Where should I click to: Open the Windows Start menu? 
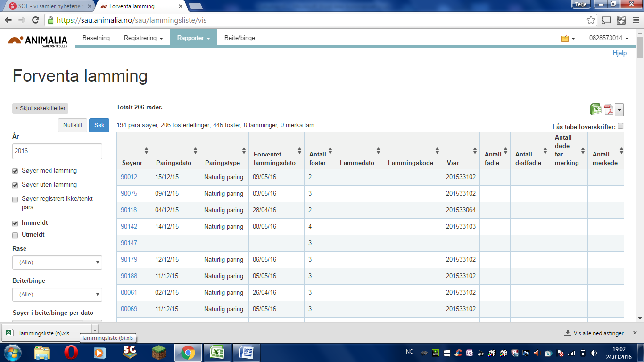coord(12,352)
